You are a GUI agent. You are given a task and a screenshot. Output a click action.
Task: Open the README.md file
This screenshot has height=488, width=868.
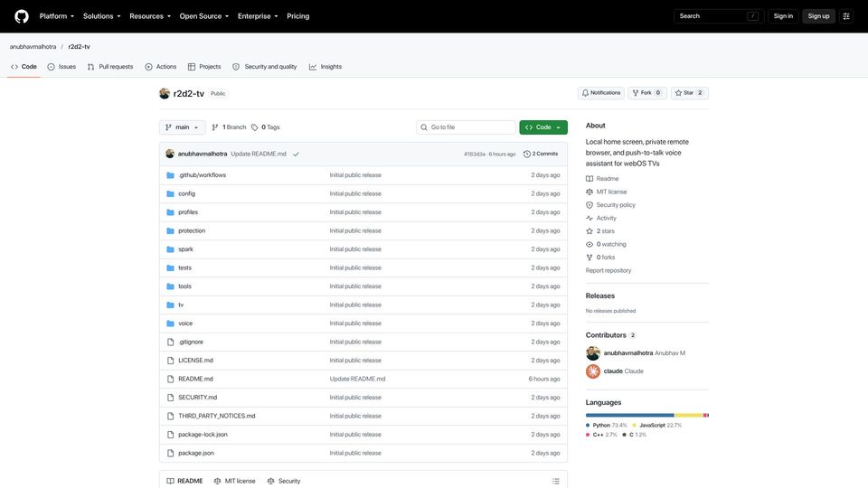pos(195,379)
